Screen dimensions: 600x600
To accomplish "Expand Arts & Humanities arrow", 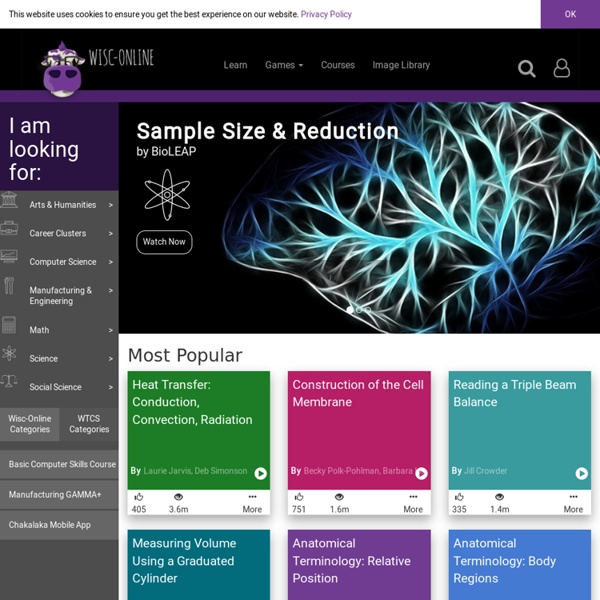I will (x=111, y=205).
